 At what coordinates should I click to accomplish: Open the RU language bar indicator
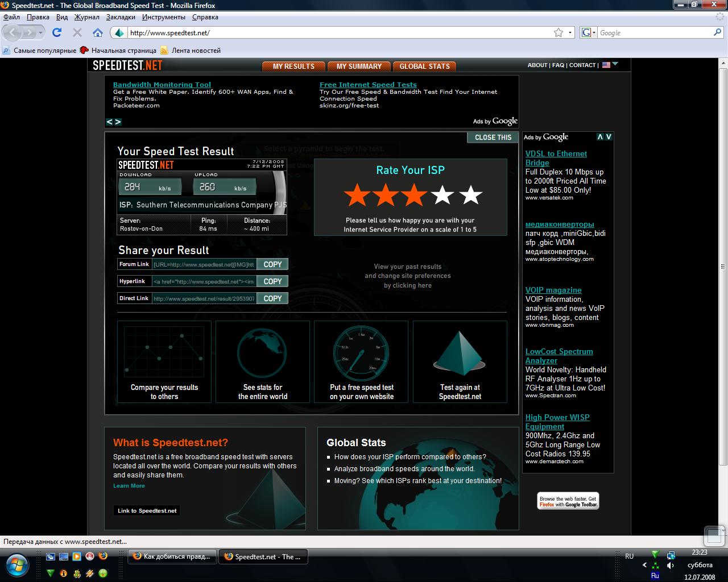629,556
